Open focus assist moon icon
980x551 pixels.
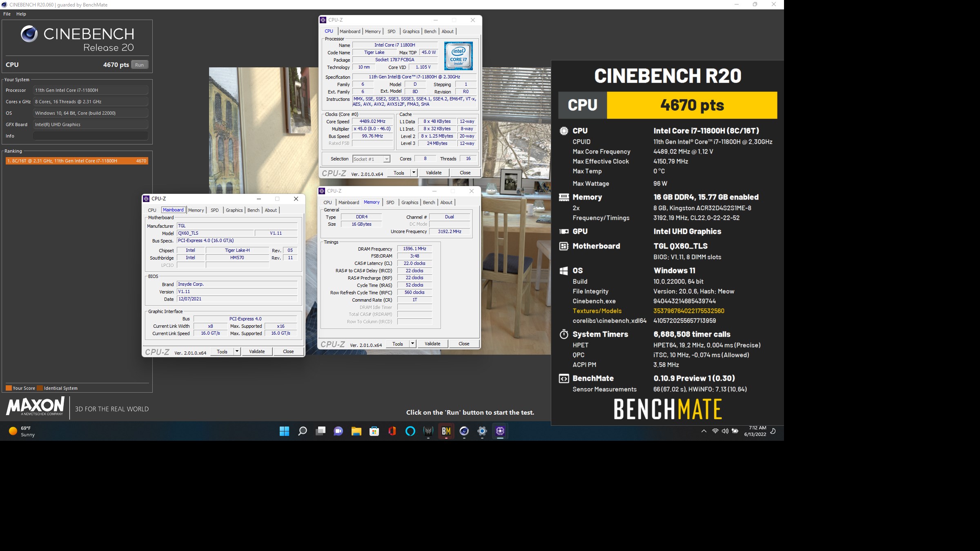pos(773,431)
